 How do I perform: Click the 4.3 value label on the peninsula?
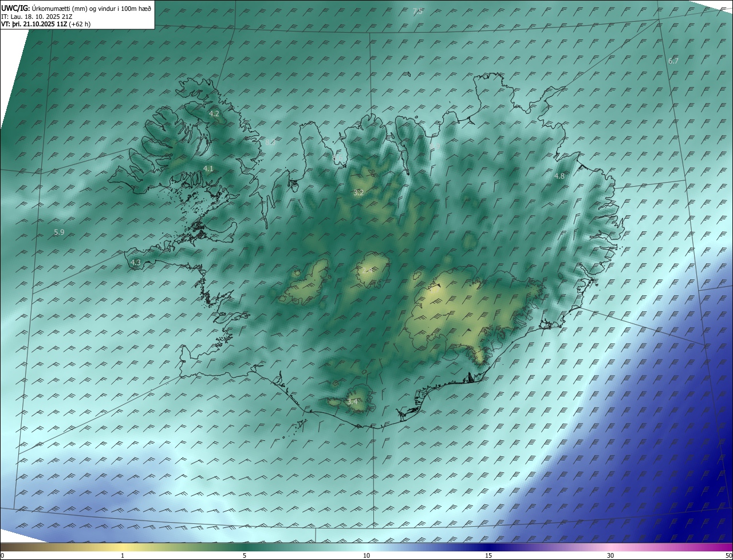coord(136,262)
